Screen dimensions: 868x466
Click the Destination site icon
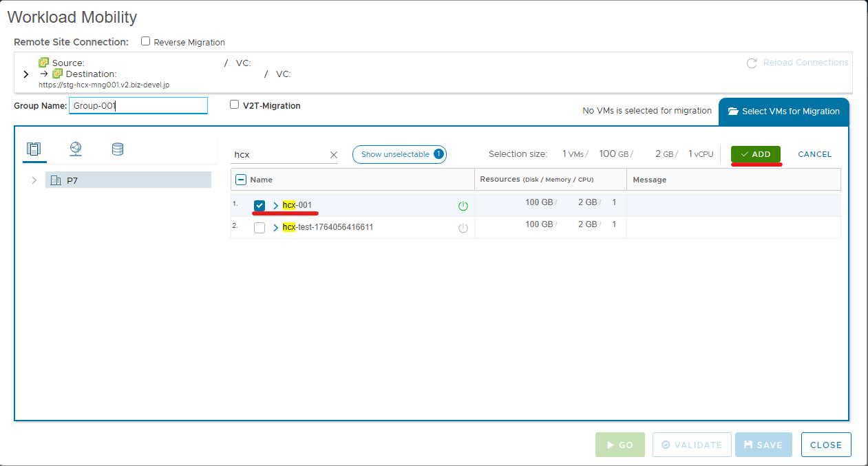click(x=58, y=74)
